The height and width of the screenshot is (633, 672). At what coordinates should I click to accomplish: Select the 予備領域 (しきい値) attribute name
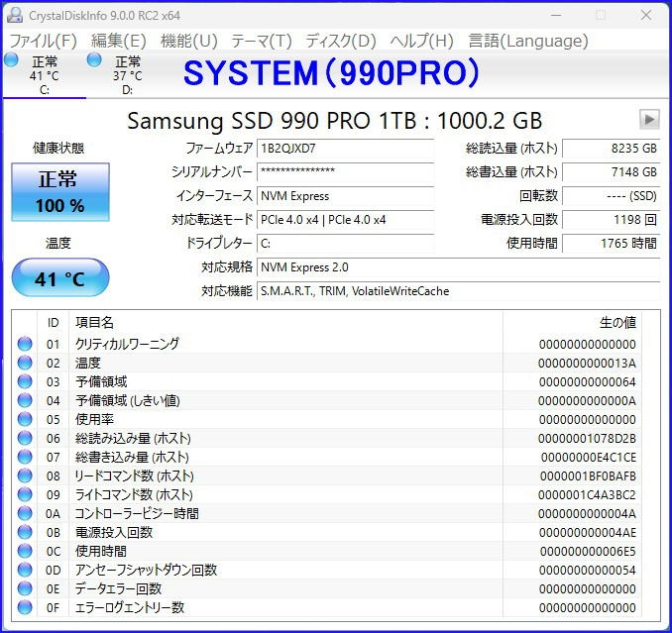[127, 400]
